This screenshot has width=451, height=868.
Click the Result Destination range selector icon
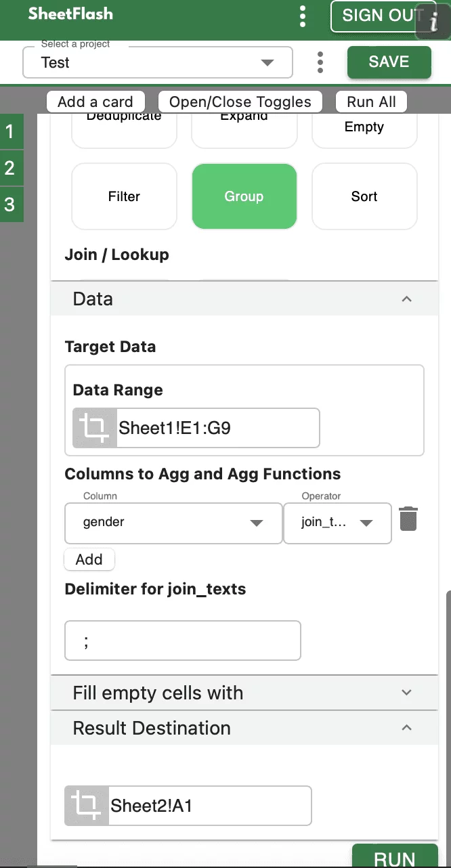click(87, 806)
